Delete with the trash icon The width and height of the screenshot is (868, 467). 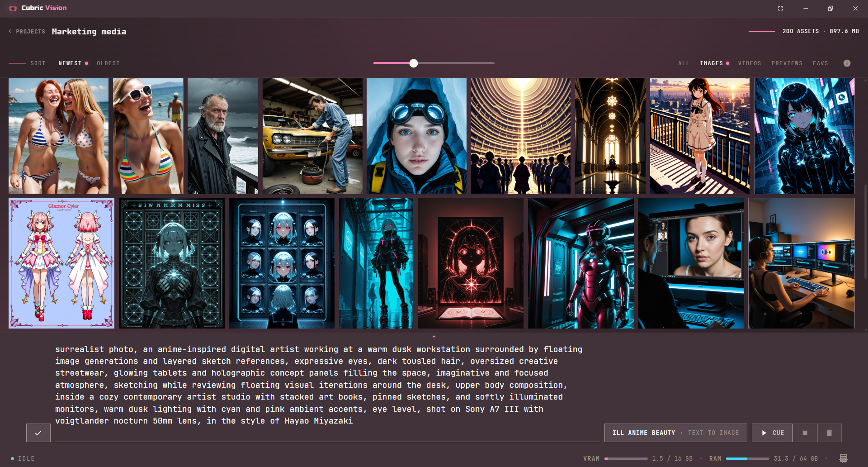point(829,433)
